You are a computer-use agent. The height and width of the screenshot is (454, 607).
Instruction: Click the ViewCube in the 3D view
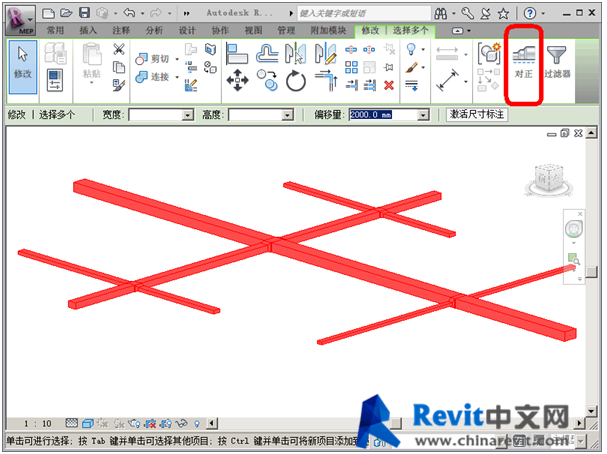[x=549, y=180]
